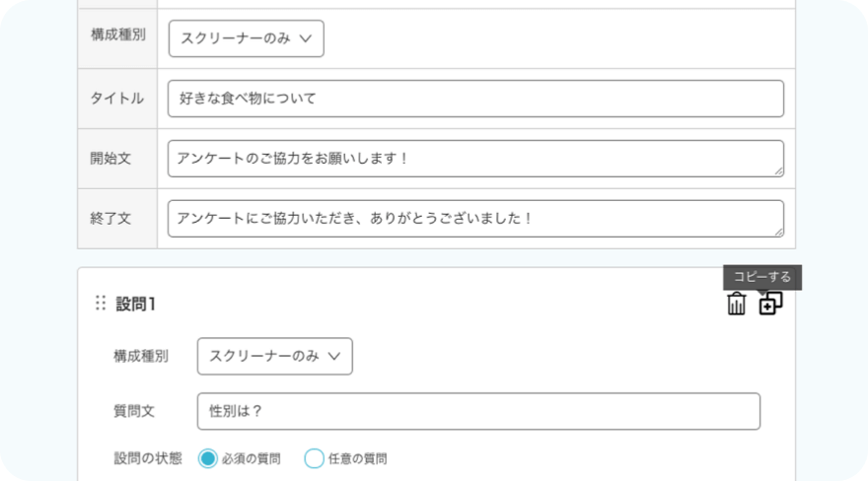
Task: Focus the タイトル field with 好きな食べ物について
Action: click(x=475, y=99)
